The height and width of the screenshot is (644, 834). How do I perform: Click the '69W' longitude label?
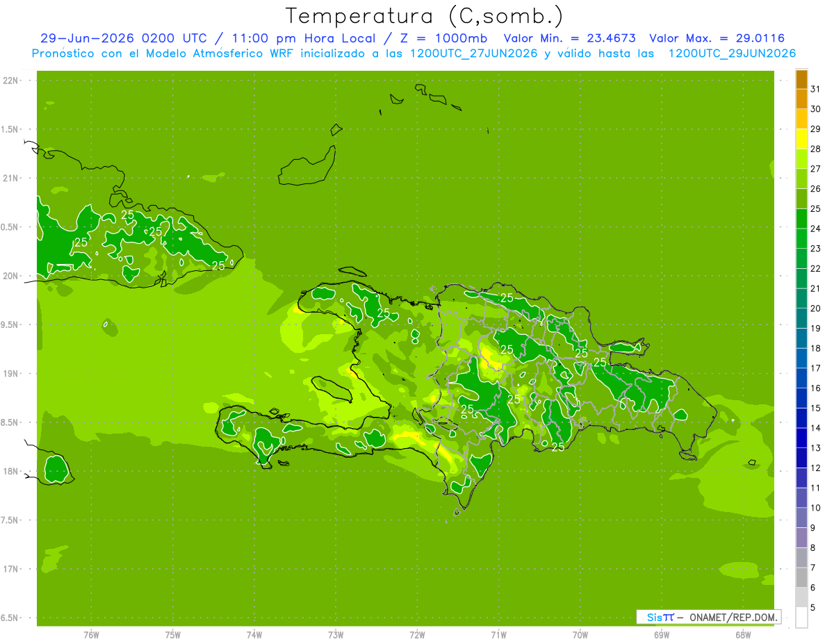[662, 635]
